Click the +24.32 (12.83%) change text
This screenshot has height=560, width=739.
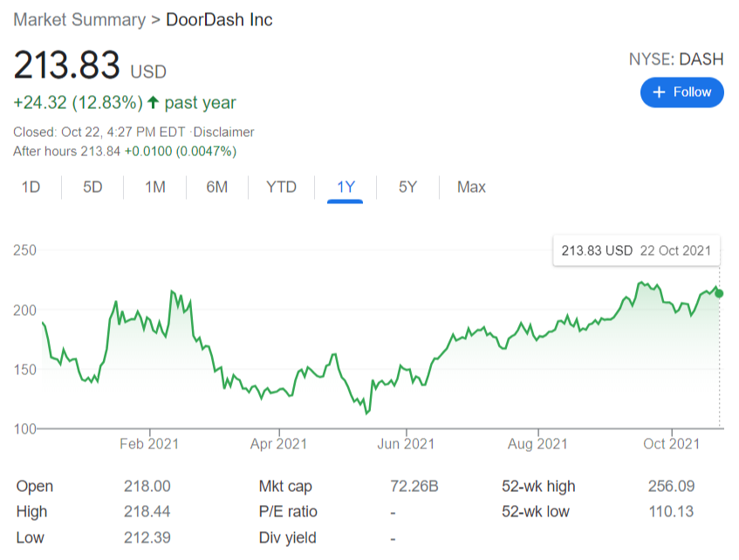point(78,103)
